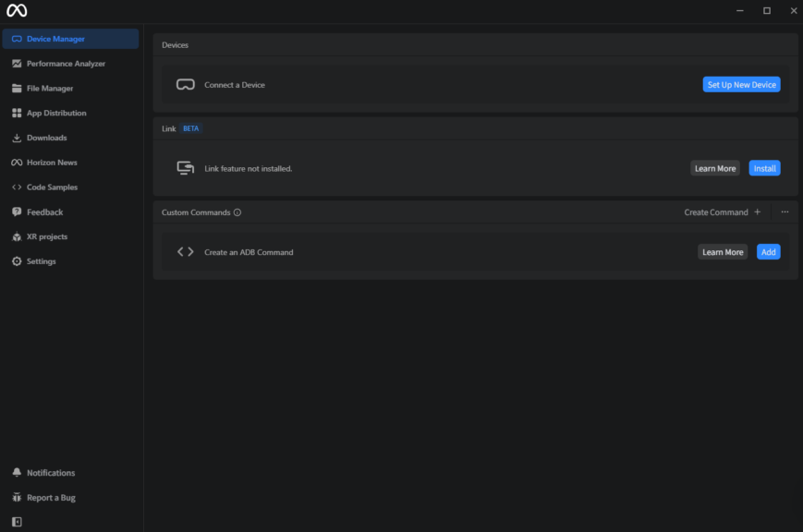The height and width of the screenshot is (532, 803).
Task: Click the Meta icon beside Horizon News
Action: [17, 163]
